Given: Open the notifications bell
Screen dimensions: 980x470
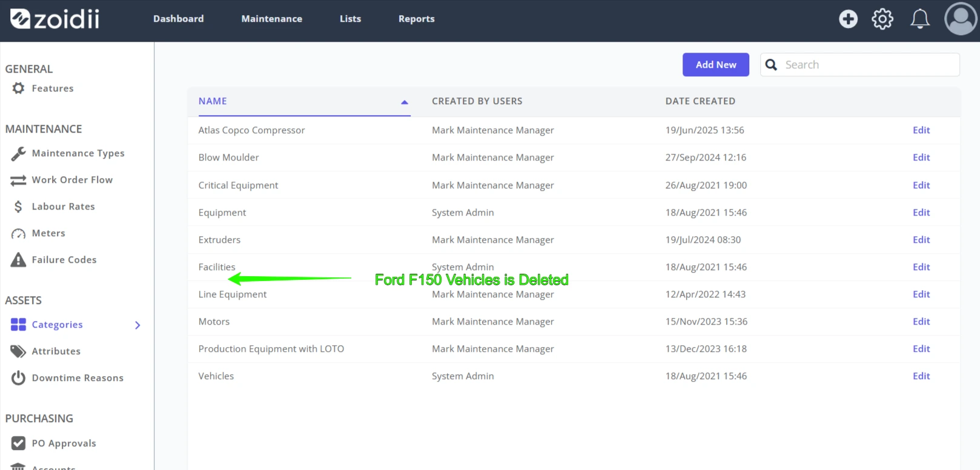Looking at the screenshot, I should tap(920, 19).
